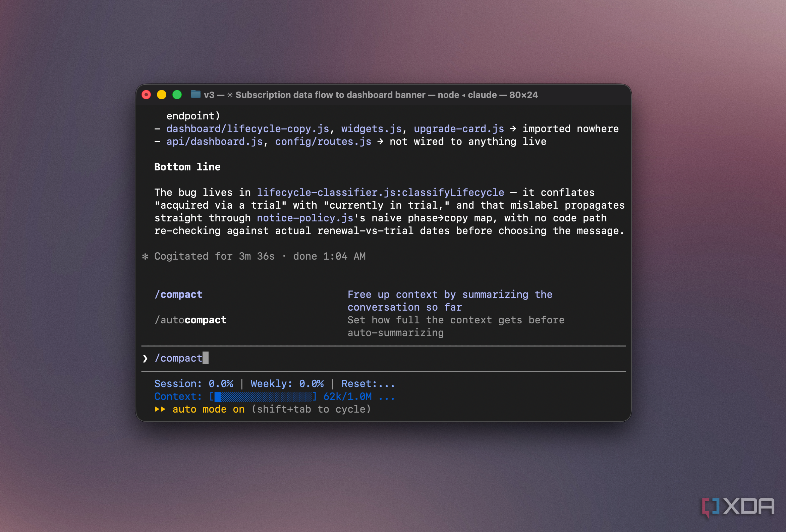
Task: Click the dashboard/lifecycle-copy.js file reference
Action: [248, 129]
